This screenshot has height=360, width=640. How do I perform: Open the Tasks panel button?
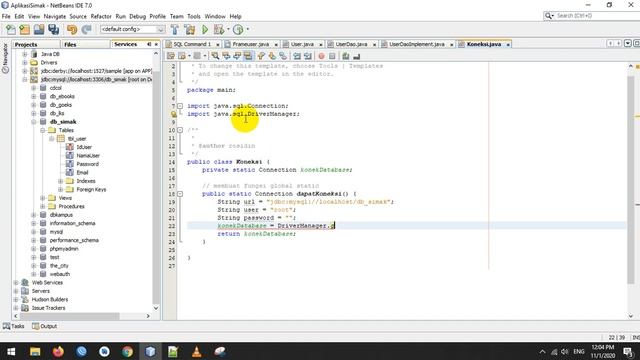(x=13, y=326)
